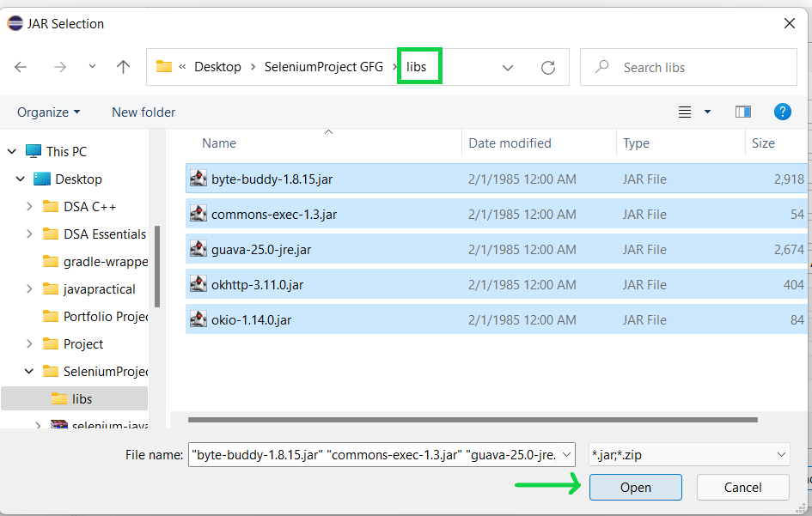This screenshot has height=516, width=812.
Task: Open recent locations chevron beside forward arrow
Action: [x=92, y=66]
